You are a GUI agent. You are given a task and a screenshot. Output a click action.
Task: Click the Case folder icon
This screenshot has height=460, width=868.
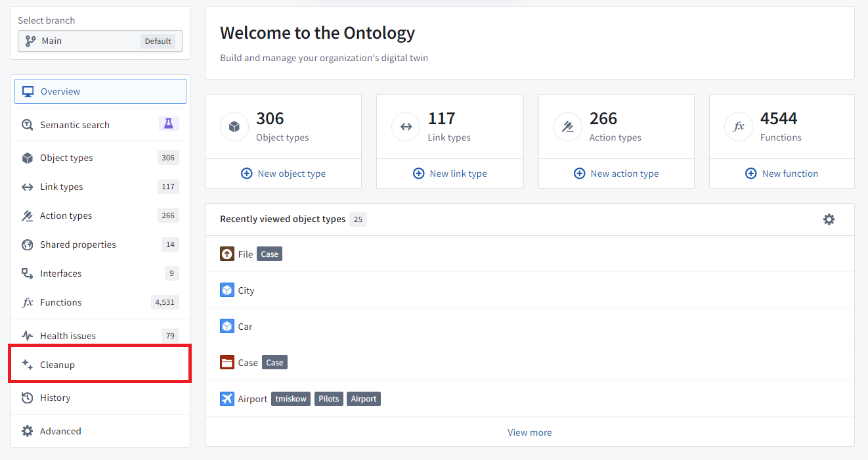227,362
